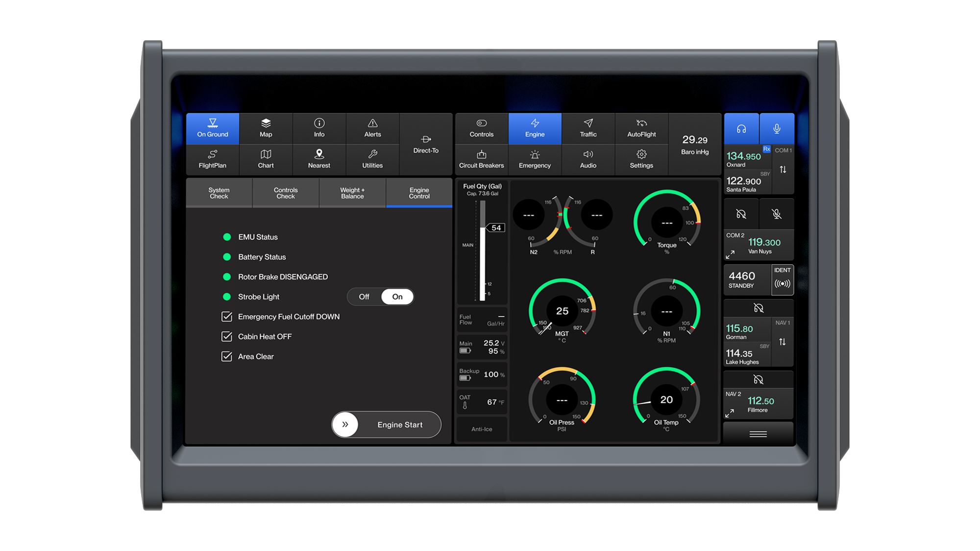Switch to the System Check tab

tap(219, 193)
